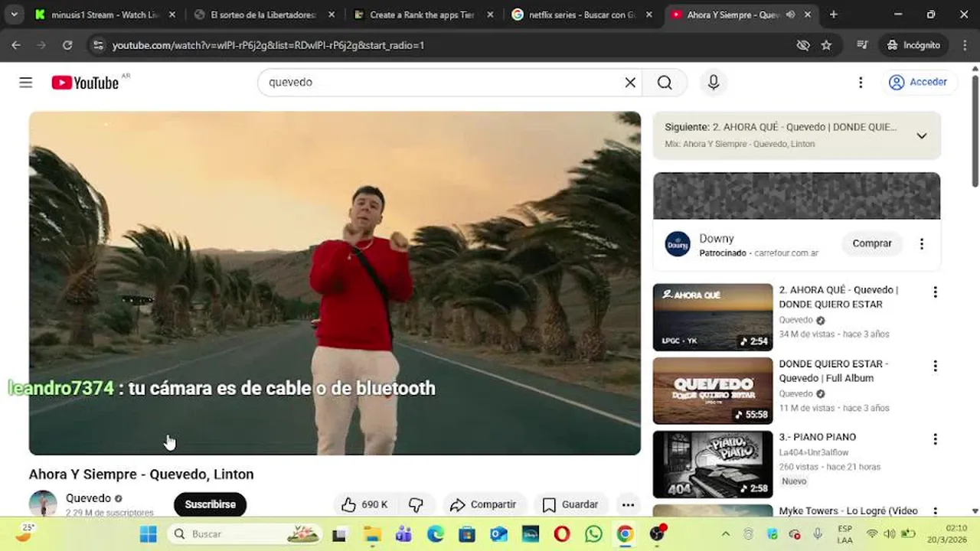
Task: Open media controls icon in Chrome toolbar
Action: 862,45
